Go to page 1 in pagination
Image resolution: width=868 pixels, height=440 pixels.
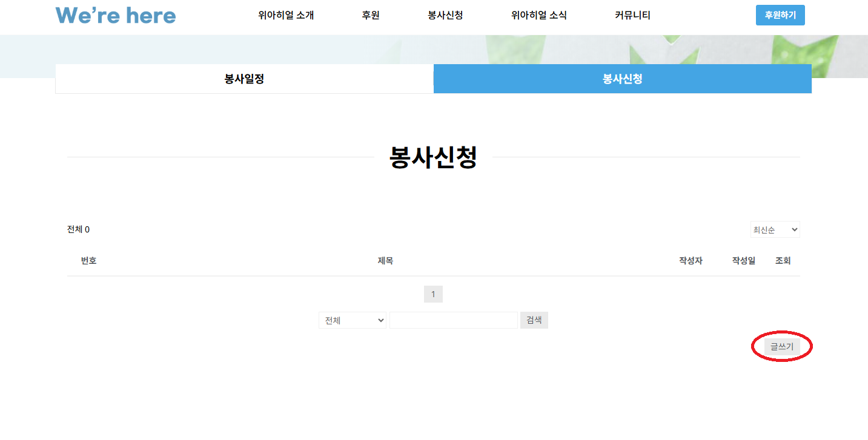coord(433,294)
